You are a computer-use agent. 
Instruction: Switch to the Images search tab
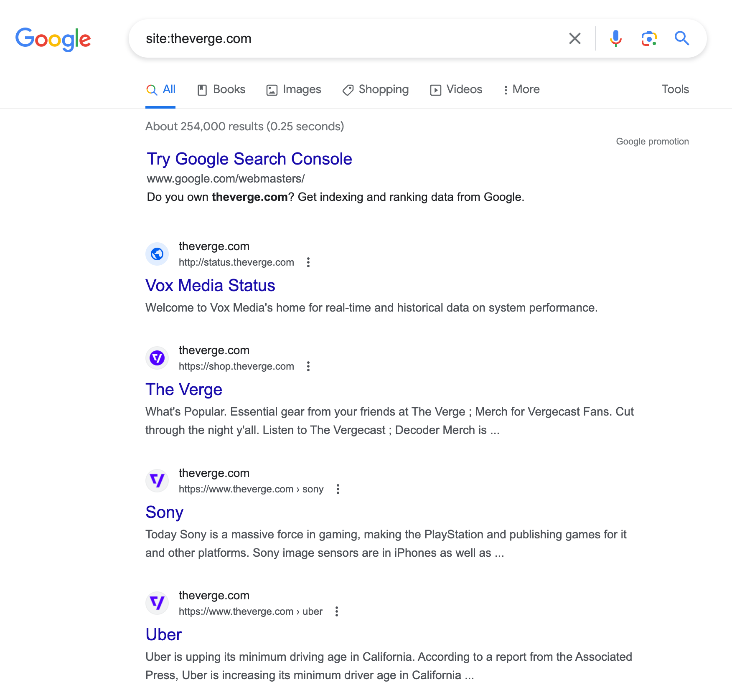tap(294, 89)
